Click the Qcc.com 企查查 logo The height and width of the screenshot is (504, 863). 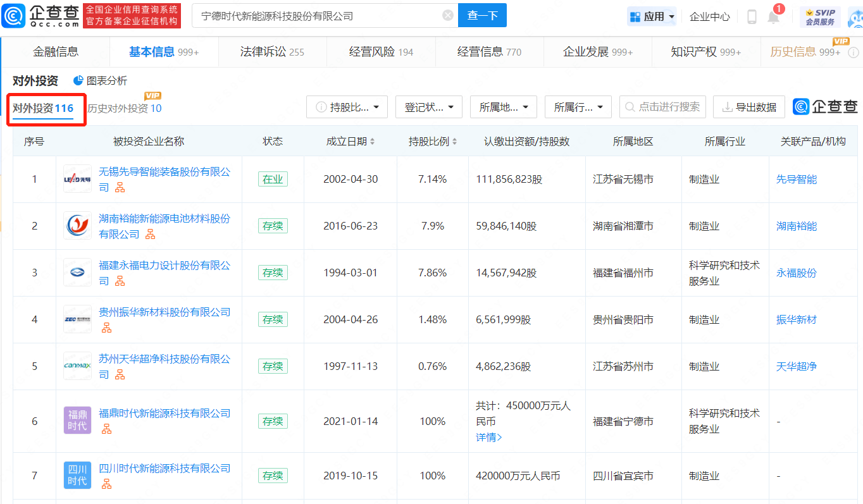pos(40,16)
